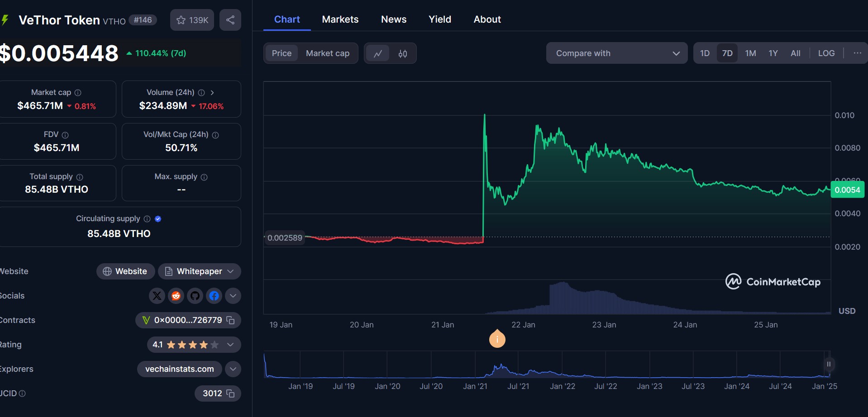
Task: Open Reddit social link
Action: click(176, 296)
